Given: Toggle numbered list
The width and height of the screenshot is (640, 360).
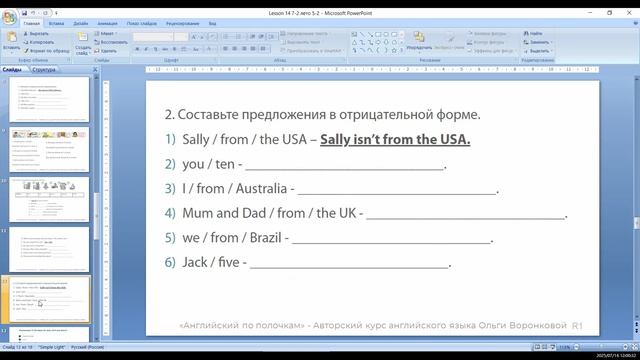Looking at the screenshot, I should coord(239,37).
